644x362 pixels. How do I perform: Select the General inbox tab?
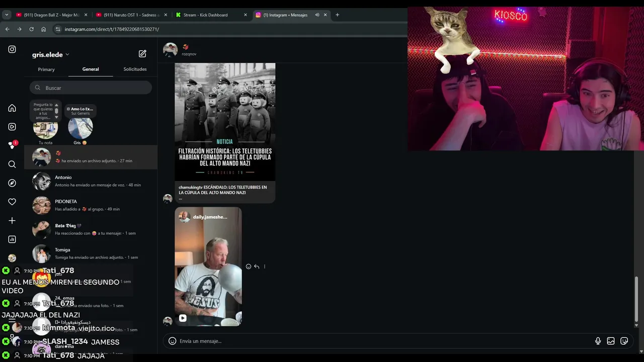click(91, 69)
